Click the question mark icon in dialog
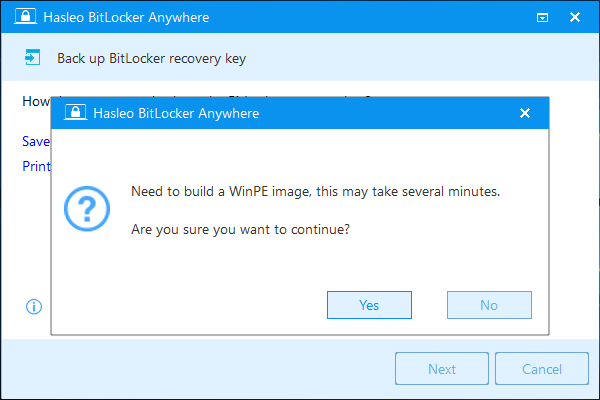 (x=87, y=209)
